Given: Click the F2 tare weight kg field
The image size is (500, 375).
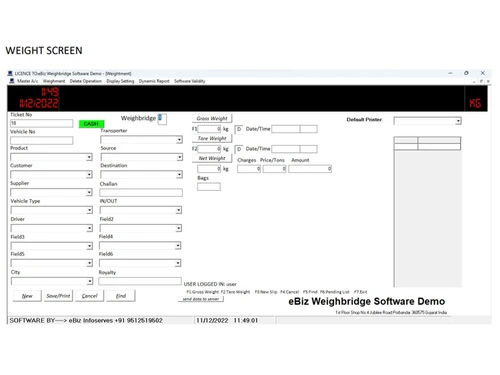Looking at the screenshot, I should click(x=209, y=149).
